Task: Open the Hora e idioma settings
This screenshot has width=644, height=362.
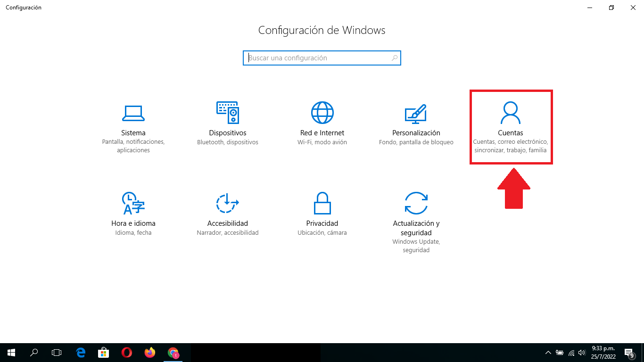Action: [x=133, y=214]
